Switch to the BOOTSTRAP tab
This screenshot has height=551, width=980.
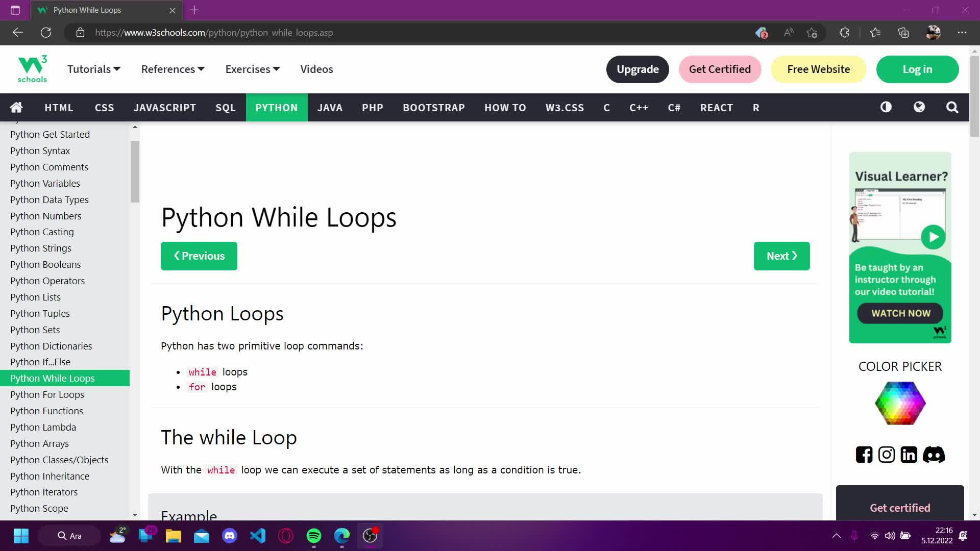(434, 108)
